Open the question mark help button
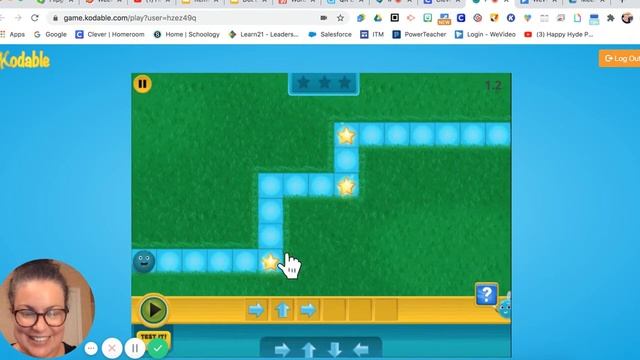This screenshot has width=640, height=360. pyautogui.click(x=487, y=294)
